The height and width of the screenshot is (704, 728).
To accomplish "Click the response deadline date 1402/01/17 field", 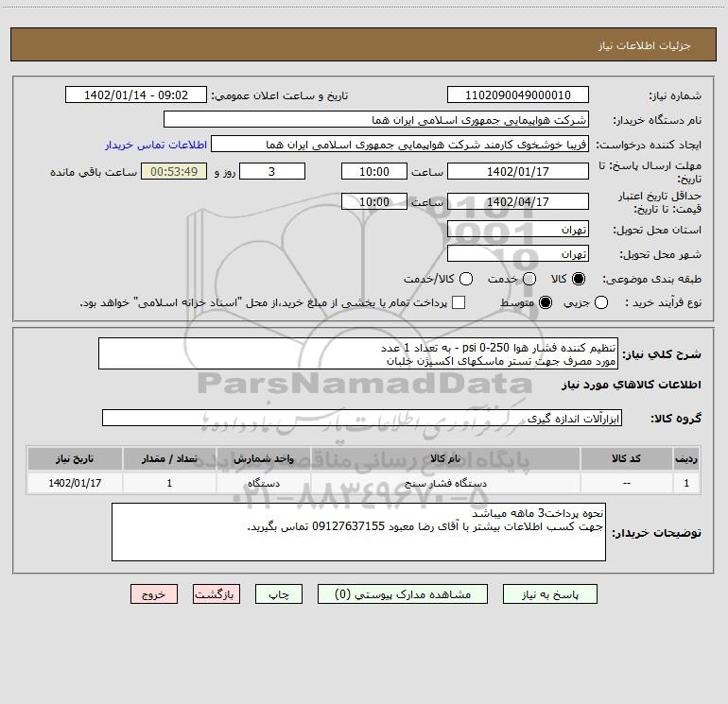I will (518, 171).
